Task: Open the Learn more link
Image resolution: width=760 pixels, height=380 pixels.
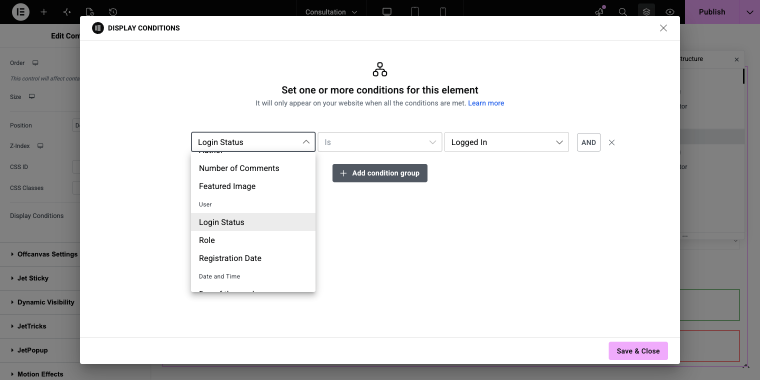Action: click(x=486, y=103)
